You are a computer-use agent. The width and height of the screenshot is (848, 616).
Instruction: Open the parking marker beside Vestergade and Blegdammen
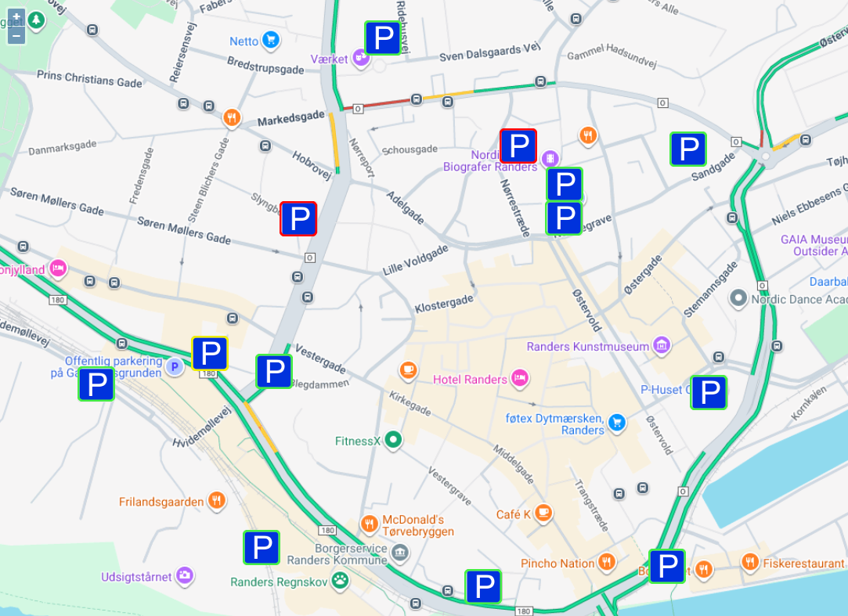click(273, 371)
